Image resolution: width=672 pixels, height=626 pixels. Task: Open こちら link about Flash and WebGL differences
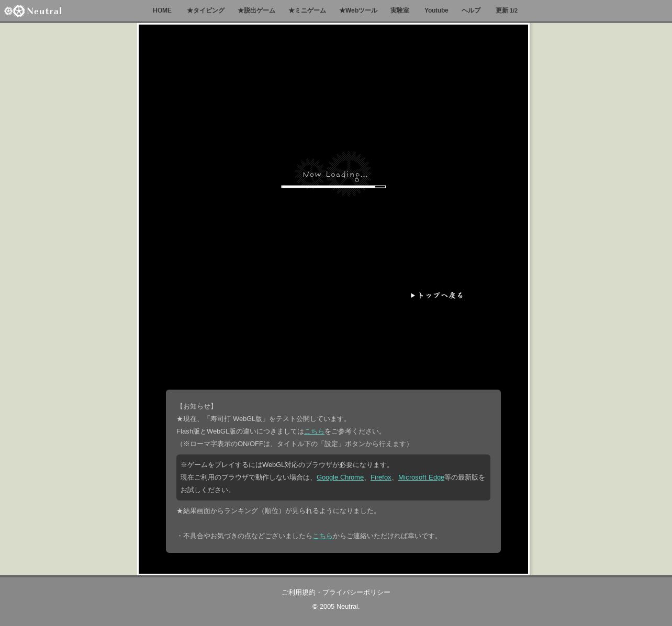pos(314,431)
